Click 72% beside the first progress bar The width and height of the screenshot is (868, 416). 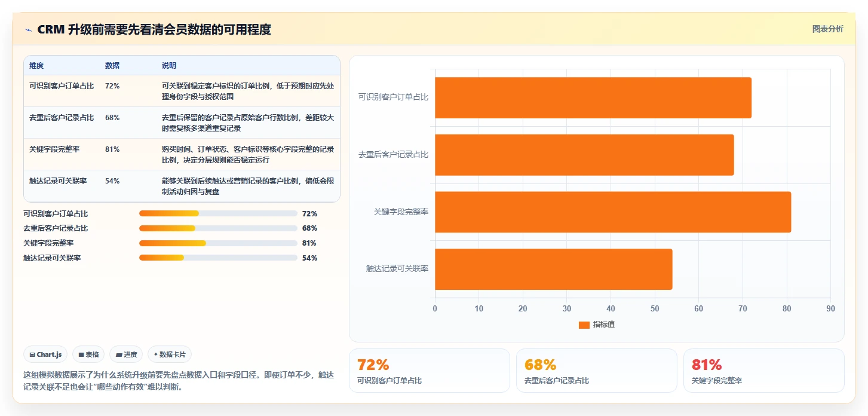[x=309, y=213]
